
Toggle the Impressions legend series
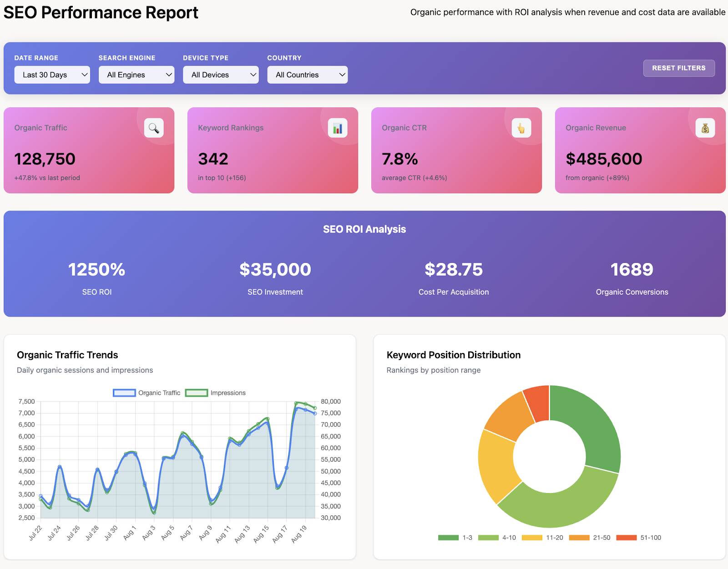tap(216, 393)
